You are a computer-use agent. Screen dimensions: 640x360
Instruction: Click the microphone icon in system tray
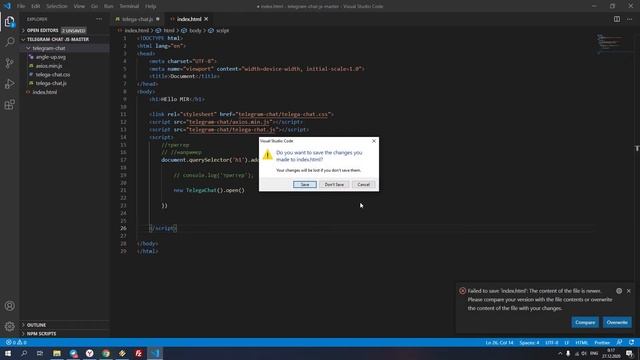pyautogui.click(x=568, y=353)
